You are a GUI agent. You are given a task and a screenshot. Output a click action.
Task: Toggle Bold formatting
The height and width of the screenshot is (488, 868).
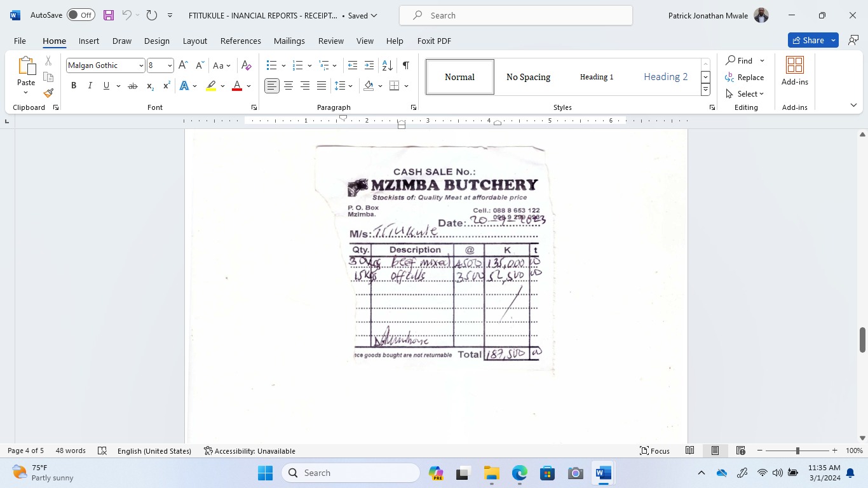coord(74,86)
